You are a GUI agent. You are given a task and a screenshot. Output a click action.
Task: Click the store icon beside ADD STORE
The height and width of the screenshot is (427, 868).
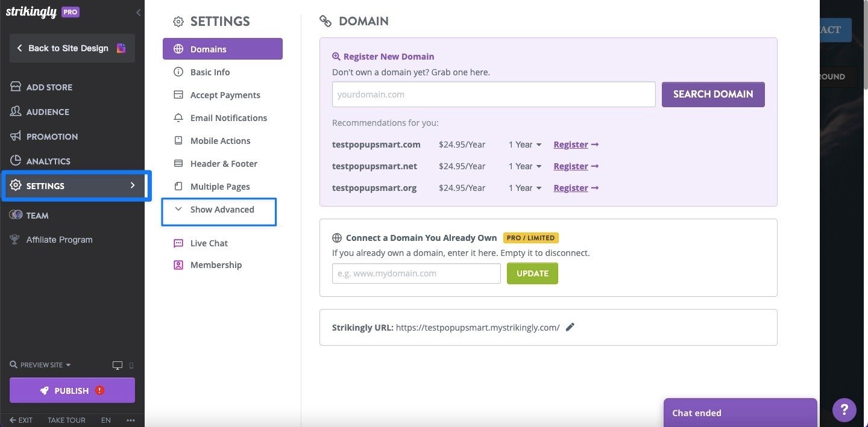(16, 87)
